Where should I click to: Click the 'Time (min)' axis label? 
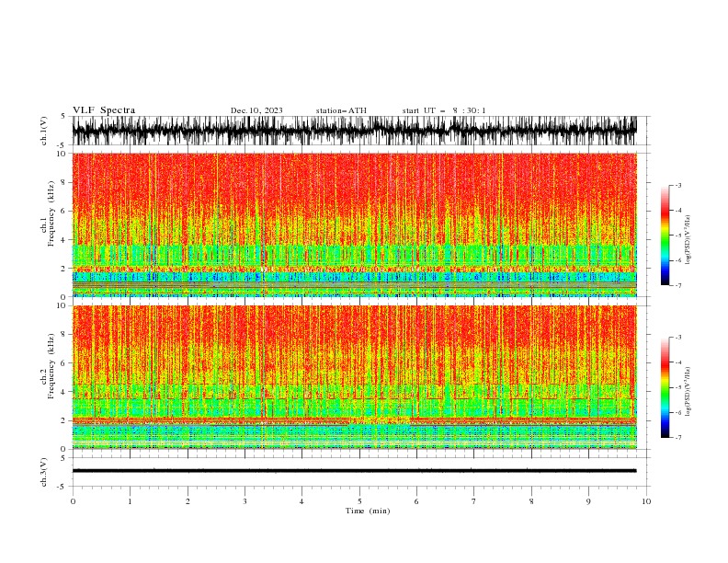coord(368,511)
